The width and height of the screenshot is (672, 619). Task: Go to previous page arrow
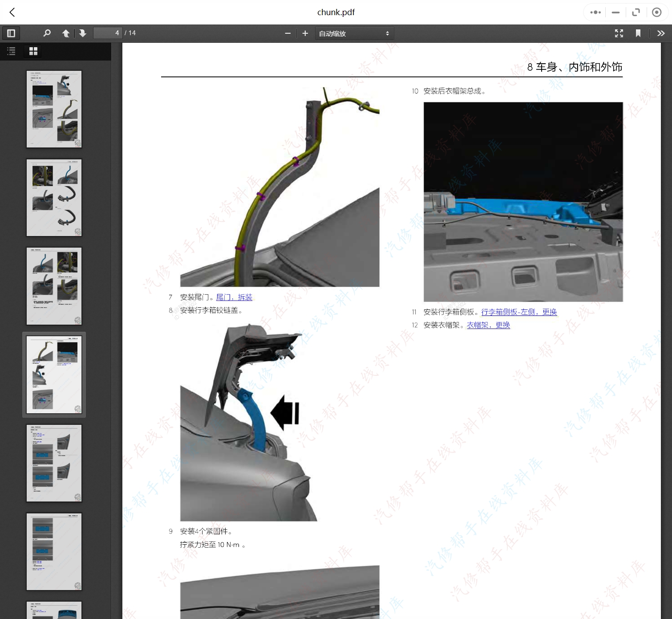point(66,33)
